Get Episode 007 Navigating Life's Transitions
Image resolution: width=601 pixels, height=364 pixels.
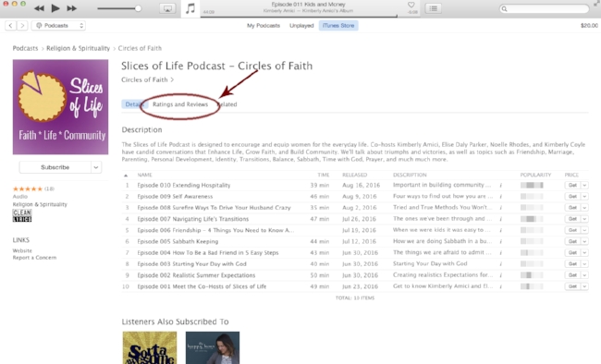(572, 219)
